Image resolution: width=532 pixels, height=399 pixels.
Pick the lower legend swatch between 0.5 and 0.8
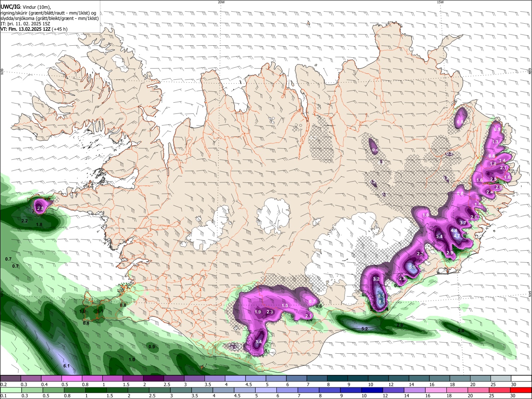(x=53, y=390)
